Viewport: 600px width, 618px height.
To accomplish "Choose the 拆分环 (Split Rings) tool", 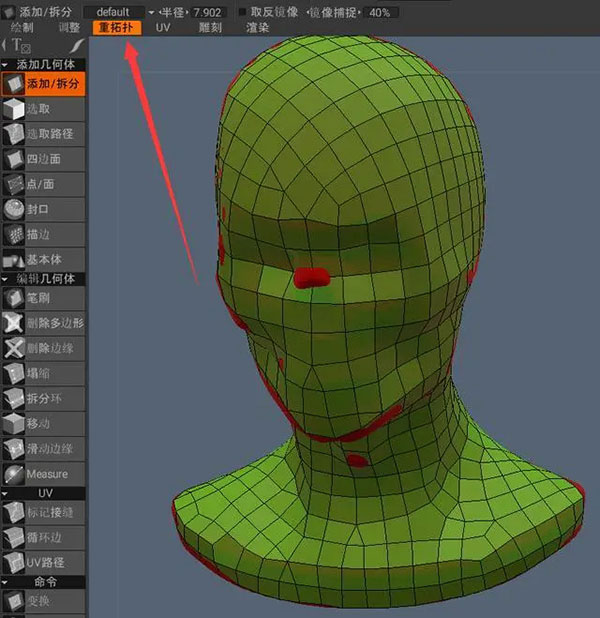I will point(44,398).
